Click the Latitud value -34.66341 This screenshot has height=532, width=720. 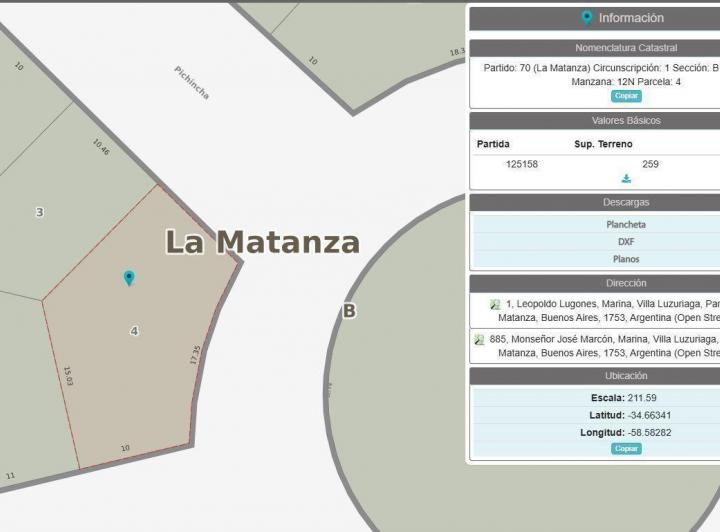649,415
